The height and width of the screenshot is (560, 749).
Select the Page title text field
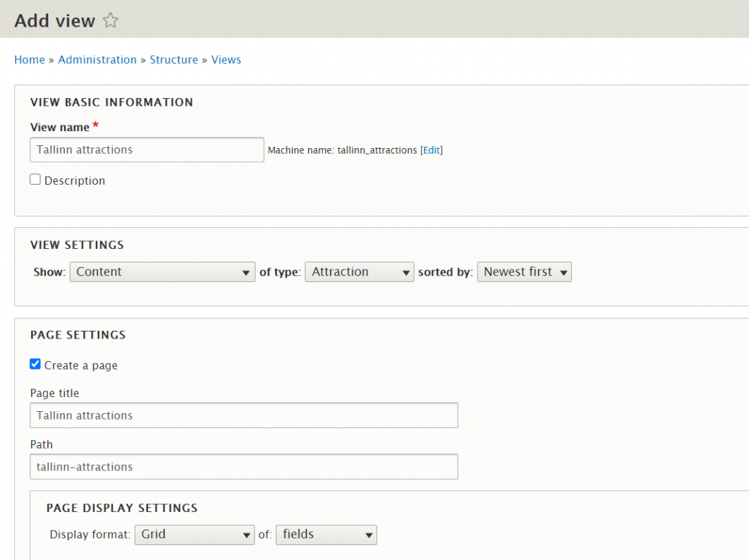coord(243,415)
